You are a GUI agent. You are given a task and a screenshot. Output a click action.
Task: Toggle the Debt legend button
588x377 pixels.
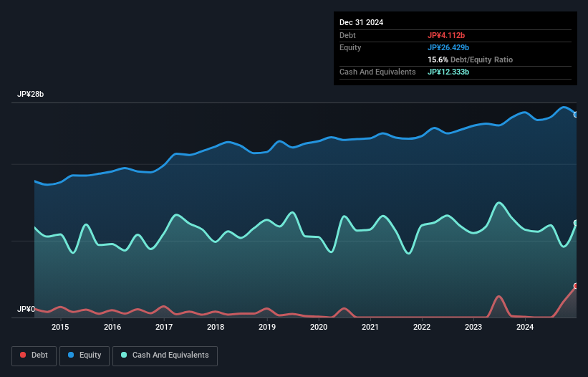(34, 355)
